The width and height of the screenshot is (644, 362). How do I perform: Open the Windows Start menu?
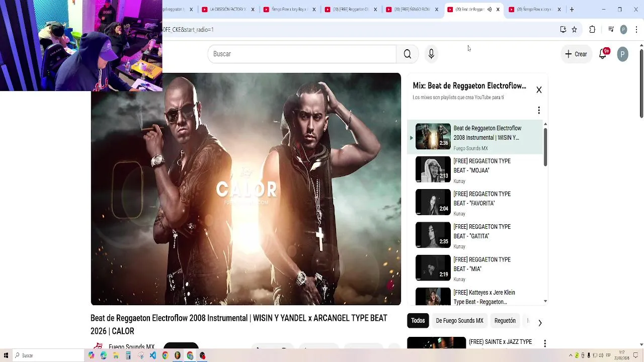[6, 355]
